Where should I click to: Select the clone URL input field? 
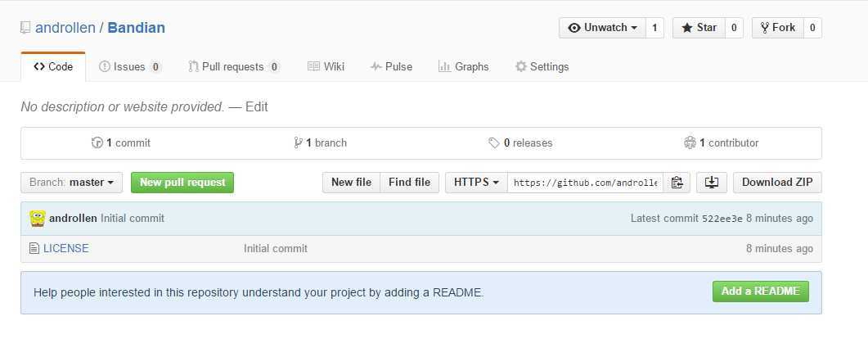[x=585, y=183]
